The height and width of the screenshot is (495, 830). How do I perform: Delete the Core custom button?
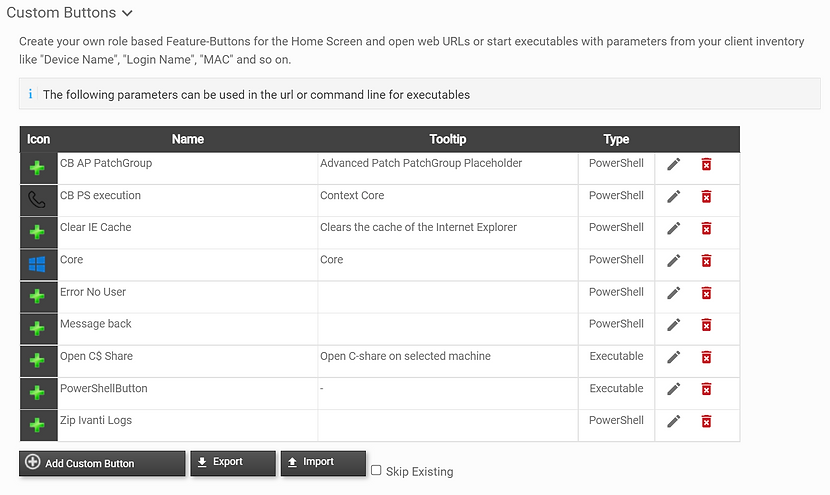[706, 260]
